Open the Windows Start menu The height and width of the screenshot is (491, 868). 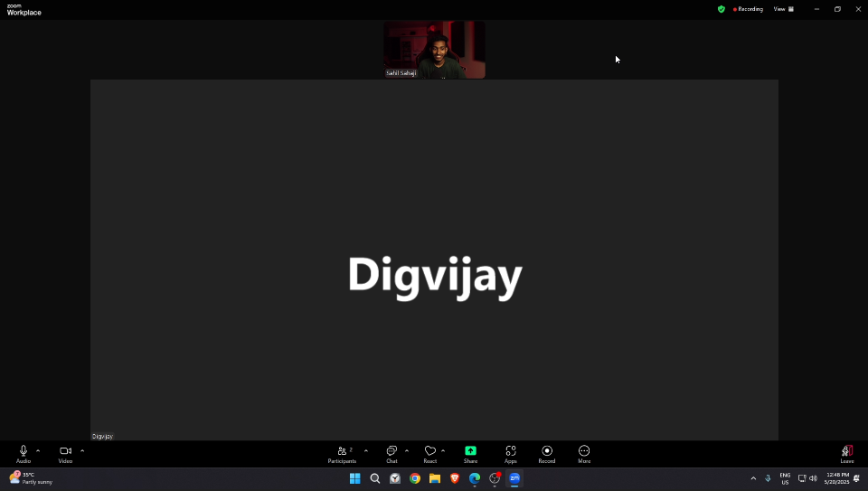click(355, 478)
